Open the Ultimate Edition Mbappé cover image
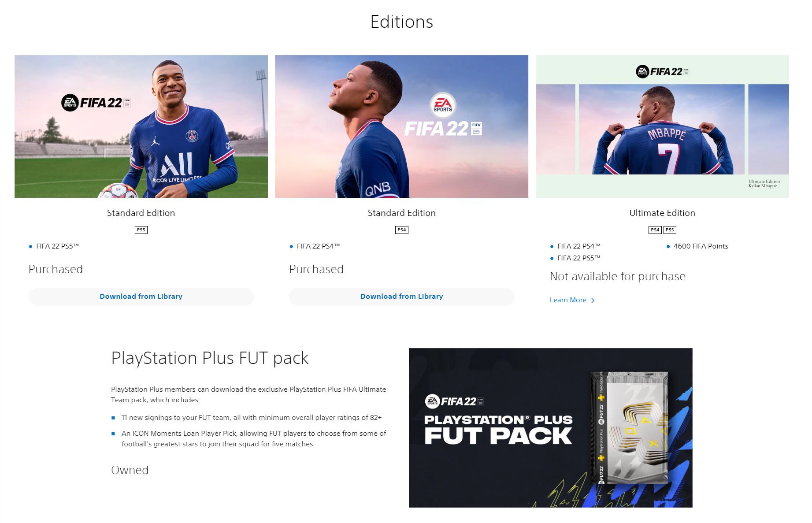 (662, 126)
